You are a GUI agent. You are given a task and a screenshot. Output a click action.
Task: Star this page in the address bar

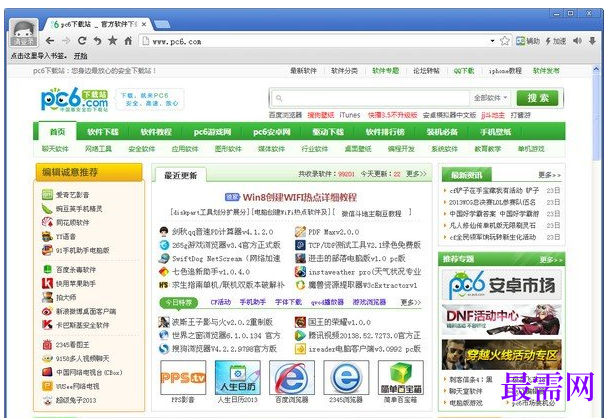(x=505, y=41)
